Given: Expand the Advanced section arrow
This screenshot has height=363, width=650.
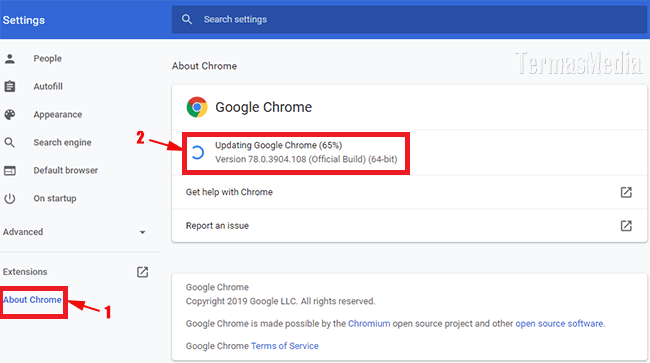Looking at the screenshot, I should pyautogui.click(x=142, y=232).
